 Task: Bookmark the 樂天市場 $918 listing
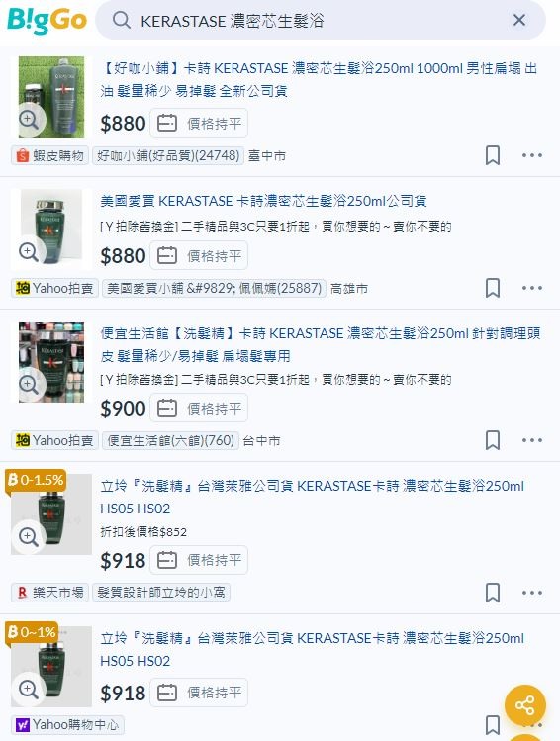tap(493, 593)
